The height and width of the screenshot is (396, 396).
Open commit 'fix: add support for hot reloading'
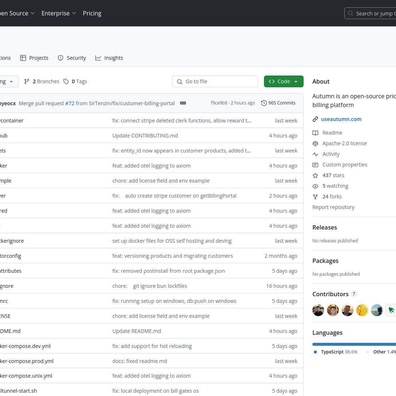point(152,346)
